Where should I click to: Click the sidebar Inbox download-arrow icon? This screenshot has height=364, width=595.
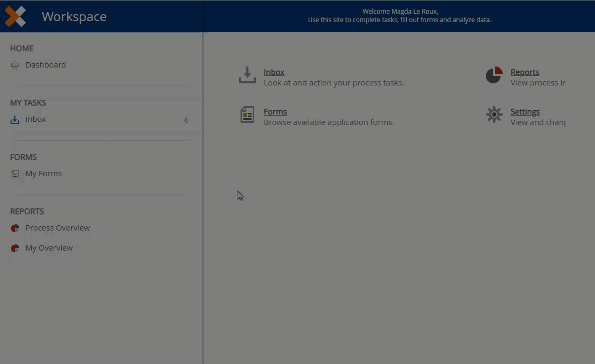pyautogui.click(x=15, y=120)
